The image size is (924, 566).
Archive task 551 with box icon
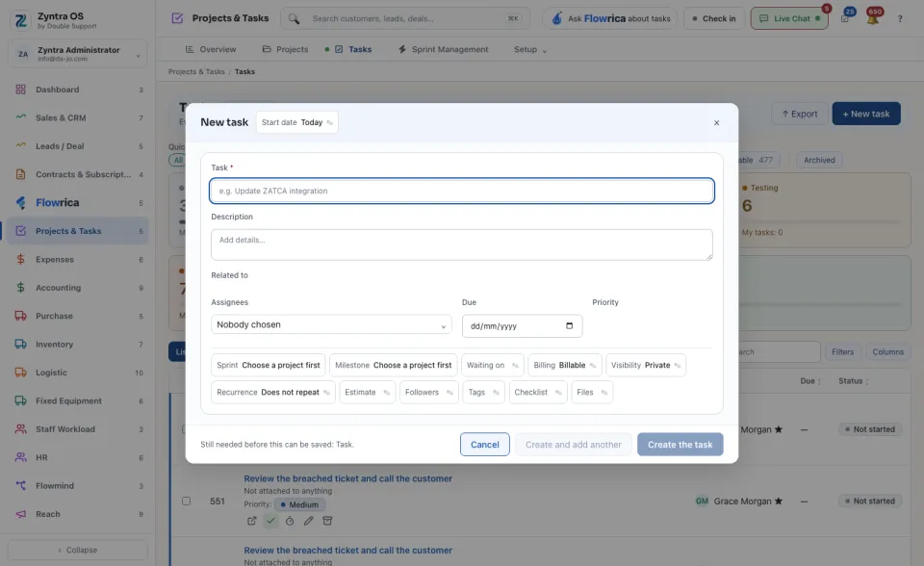pos(327,521)
